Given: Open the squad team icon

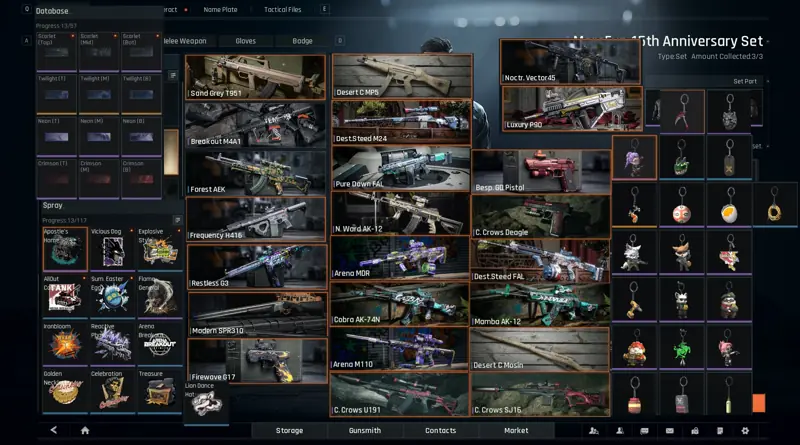Looking at the screenshot, I should (594, 431).
